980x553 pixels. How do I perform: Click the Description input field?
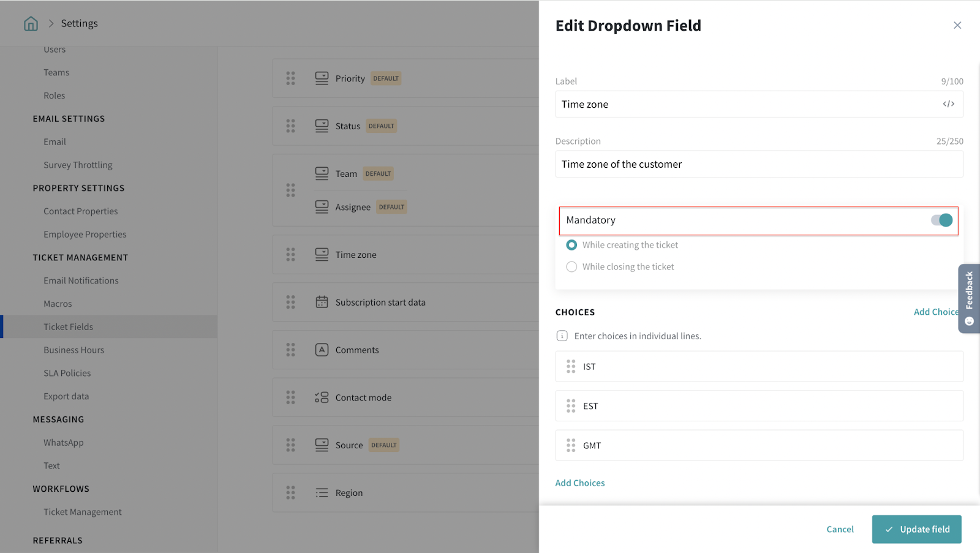pyautogui.click(x=758, y=164)
